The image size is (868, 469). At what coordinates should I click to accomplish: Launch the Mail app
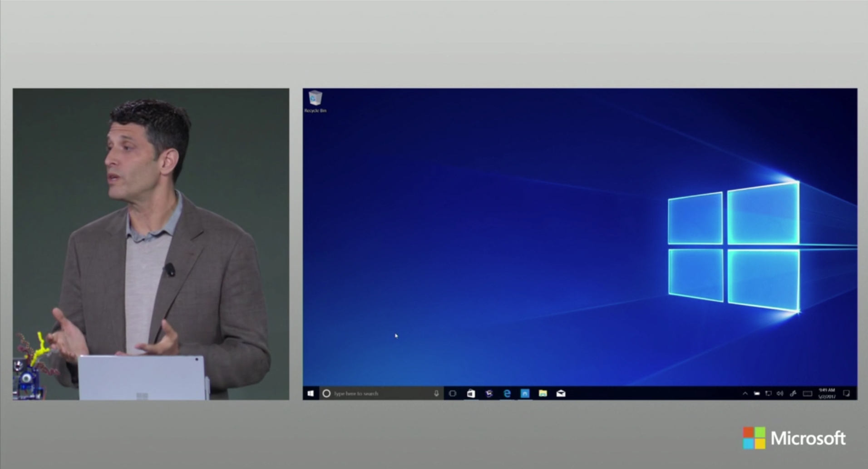tap(561, 394)
